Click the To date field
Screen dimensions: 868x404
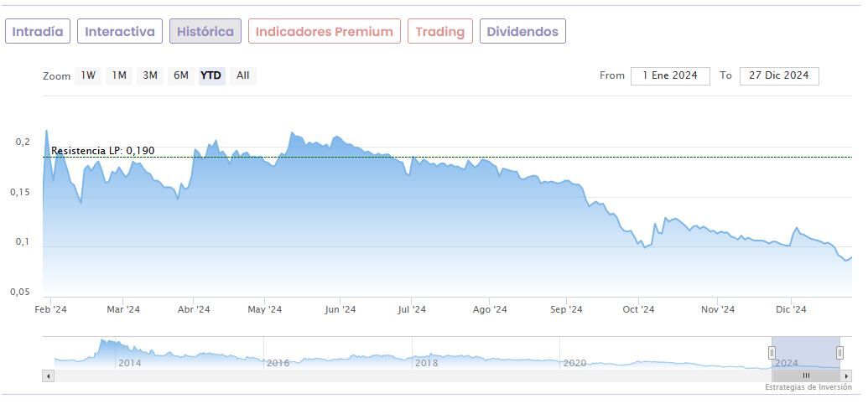(x=779, y=75)
